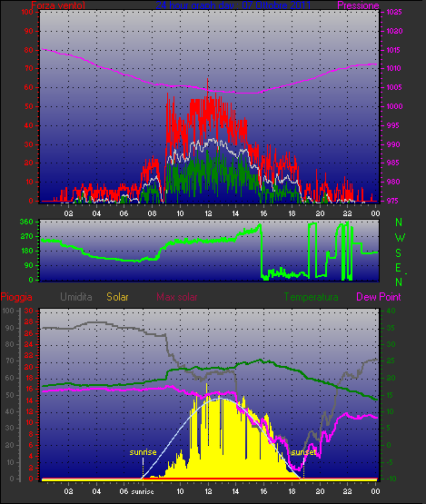
Task: Click the red '26' rain axis value
Action: pos(29,333)
